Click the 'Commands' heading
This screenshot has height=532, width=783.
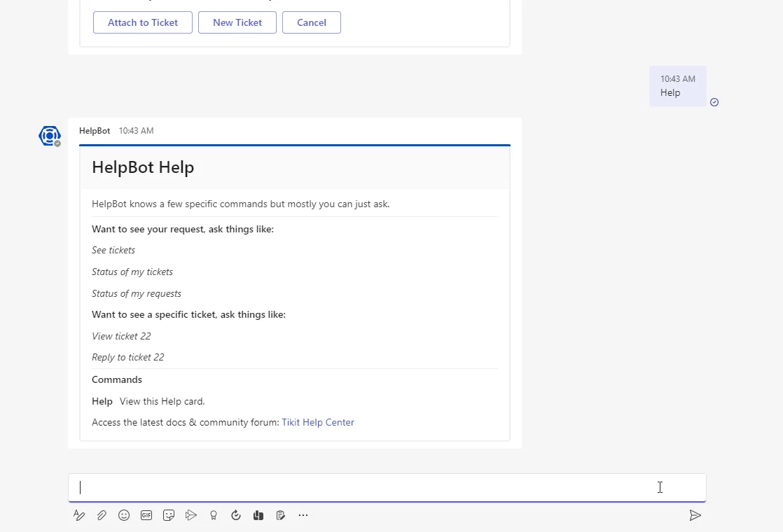coord(117,380)
